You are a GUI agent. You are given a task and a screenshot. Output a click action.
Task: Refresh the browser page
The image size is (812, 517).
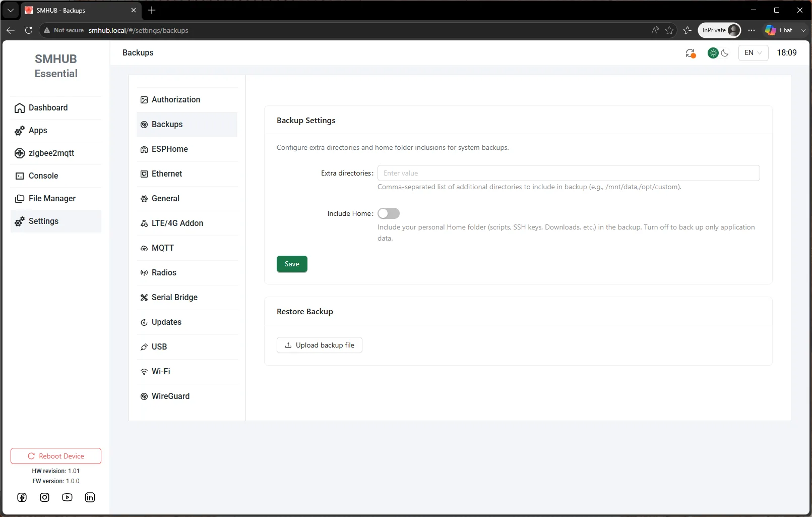tap(29, 30)
